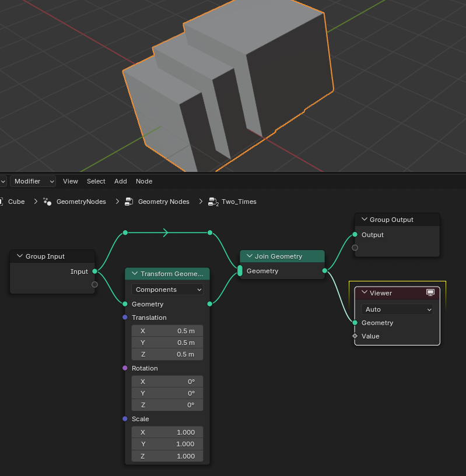Image resolution: width=466 pixels, height=476 pixels.
Task: Open the Components mode dropdown
Action: tap(167, 290)
